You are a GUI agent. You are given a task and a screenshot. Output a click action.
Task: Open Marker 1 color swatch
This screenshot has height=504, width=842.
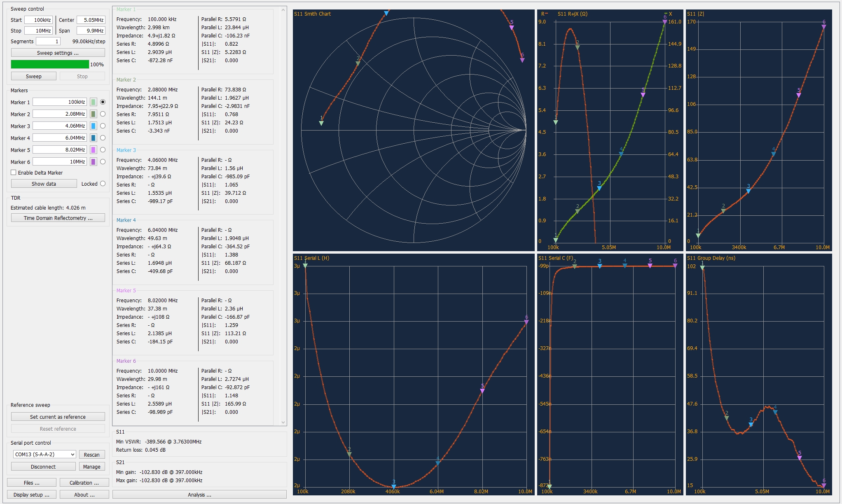94,102
